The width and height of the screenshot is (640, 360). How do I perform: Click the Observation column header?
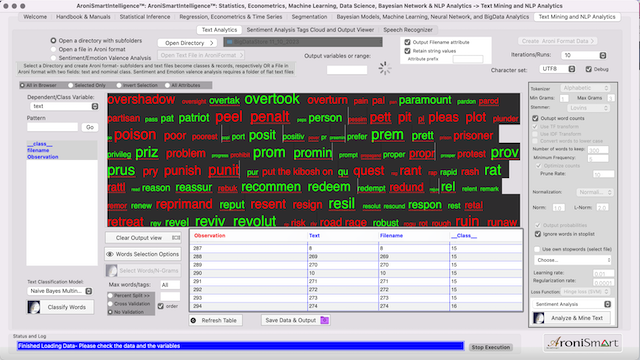click(x=210, y=236)
